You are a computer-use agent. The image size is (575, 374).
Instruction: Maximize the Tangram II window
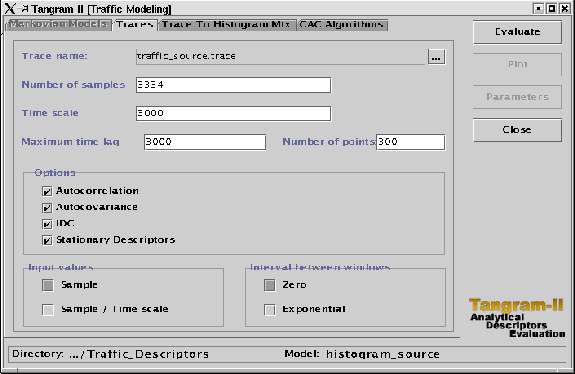coord(552,8)
